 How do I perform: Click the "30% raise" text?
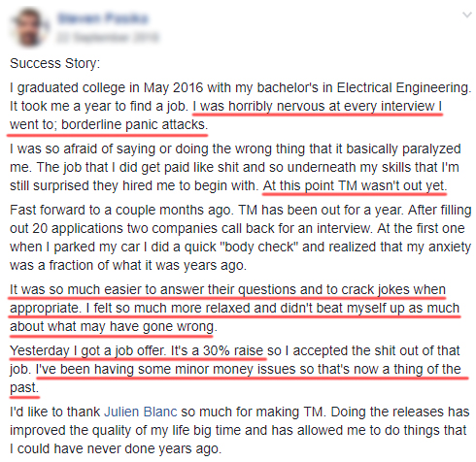pos(233,350)
